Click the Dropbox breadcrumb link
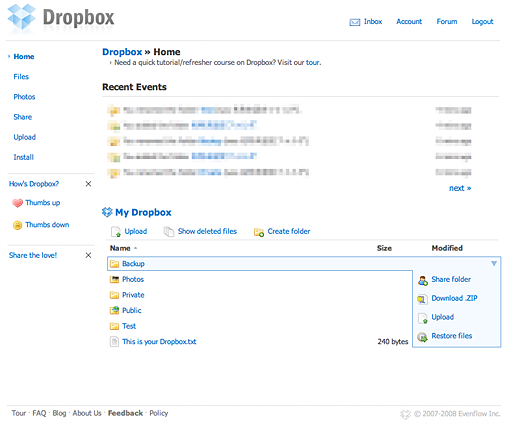 click(122, 52)
